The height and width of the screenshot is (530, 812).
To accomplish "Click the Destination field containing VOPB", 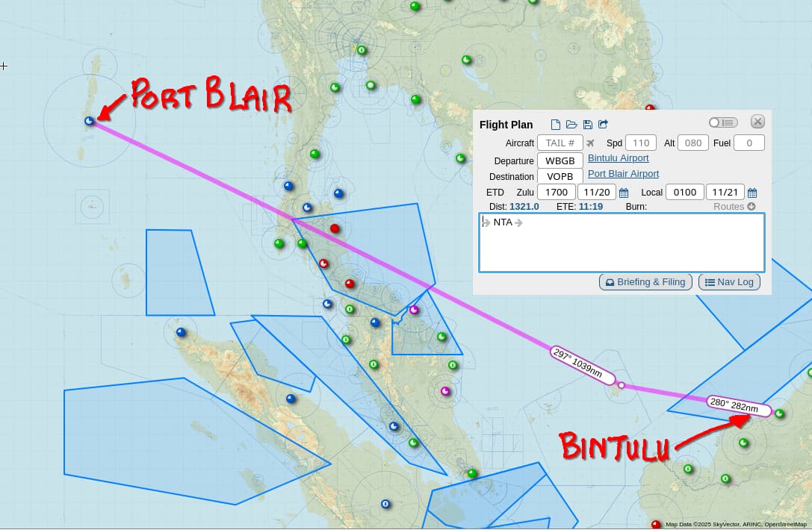I will (560, 177).
